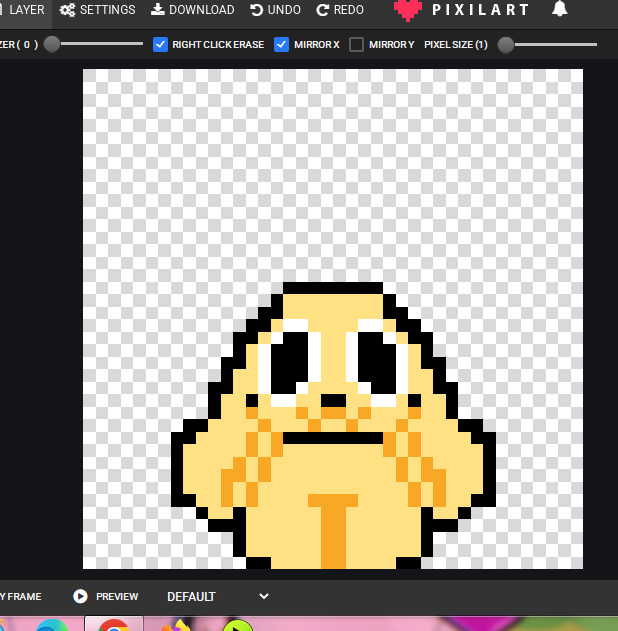
Task: Click the Download button
Action: tap(192, 10)
